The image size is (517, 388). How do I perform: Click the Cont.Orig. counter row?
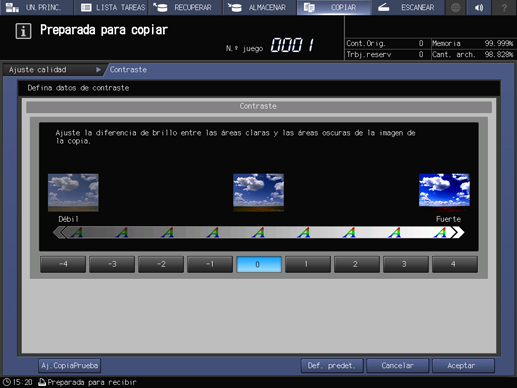pyautogui.click(x=385, y=43)
